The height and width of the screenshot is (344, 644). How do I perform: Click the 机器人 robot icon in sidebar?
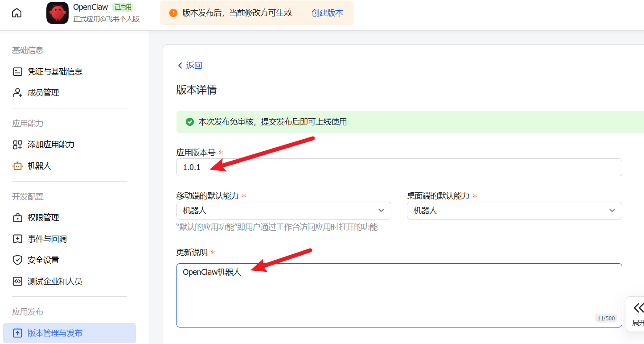pyautogui.click(x=17, y=166)
